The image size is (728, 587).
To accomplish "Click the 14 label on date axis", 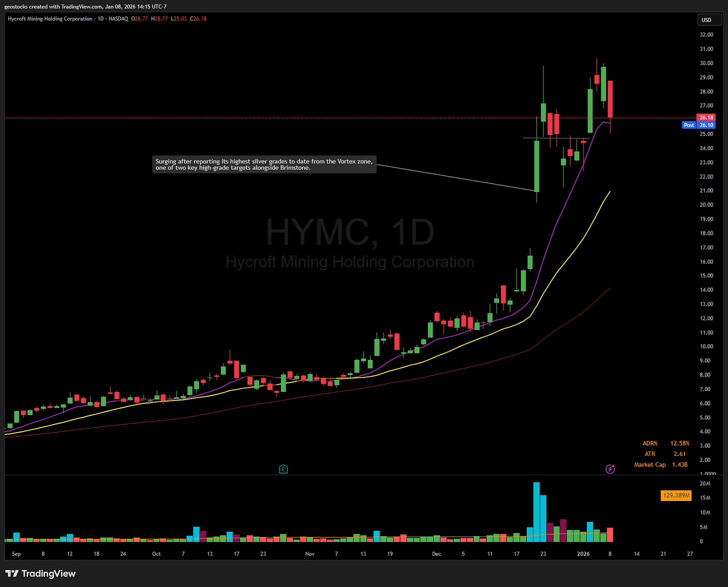I will pos(637,554).
